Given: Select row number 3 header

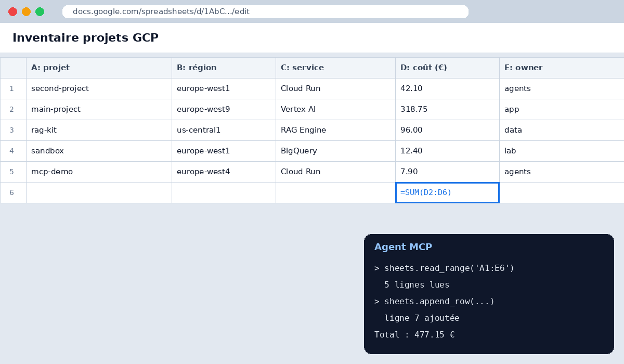Looking at the screenshot, I should tap(13, 130).
